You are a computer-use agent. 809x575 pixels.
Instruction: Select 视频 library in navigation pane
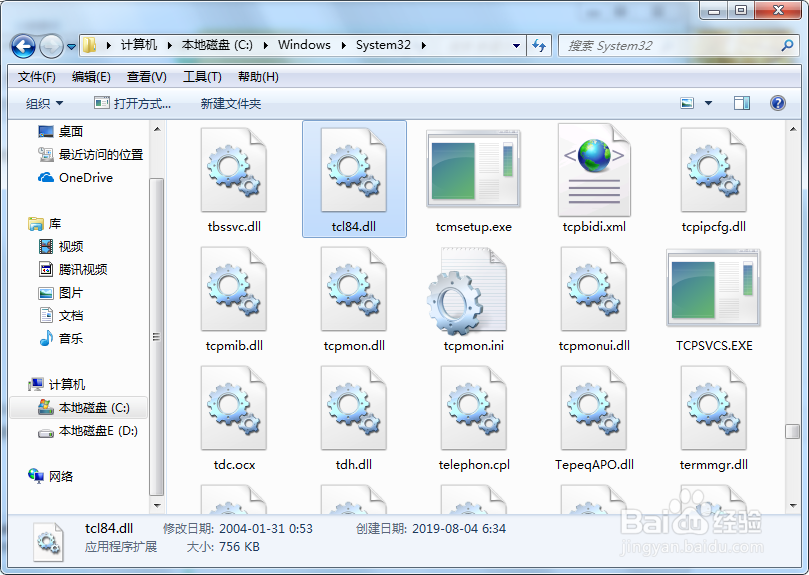click(x=60, y=246)
